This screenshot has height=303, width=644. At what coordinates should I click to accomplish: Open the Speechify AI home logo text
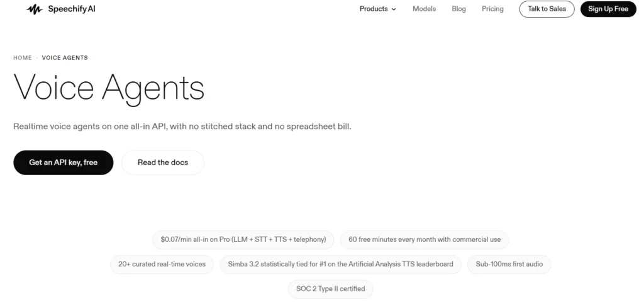click(x=72, y=9)
